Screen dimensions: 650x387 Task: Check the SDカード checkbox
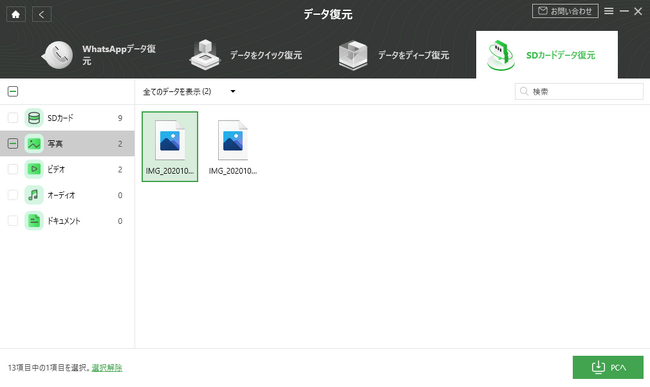pos(13,118)
